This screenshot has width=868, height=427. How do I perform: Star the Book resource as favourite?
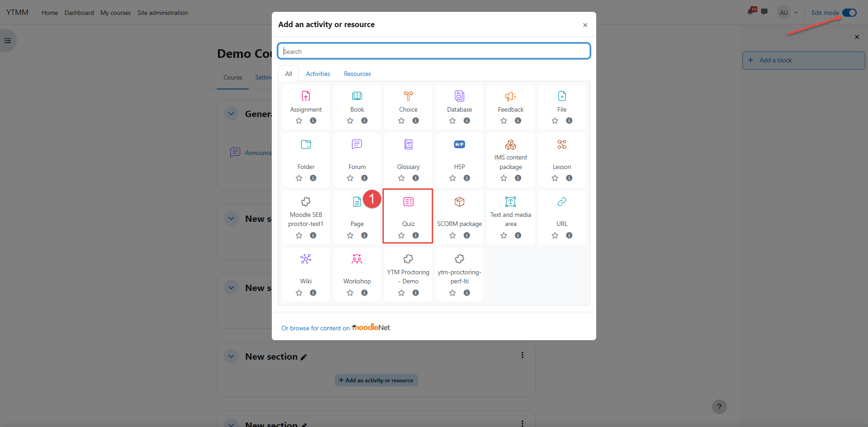coord(350,121)
